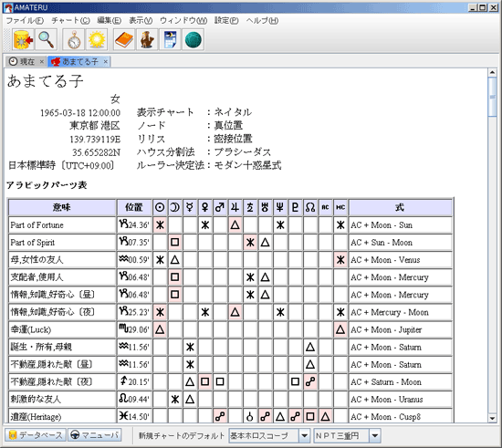Close the 現在 tab with its x
Screen dimensions: 502x448
42,61
